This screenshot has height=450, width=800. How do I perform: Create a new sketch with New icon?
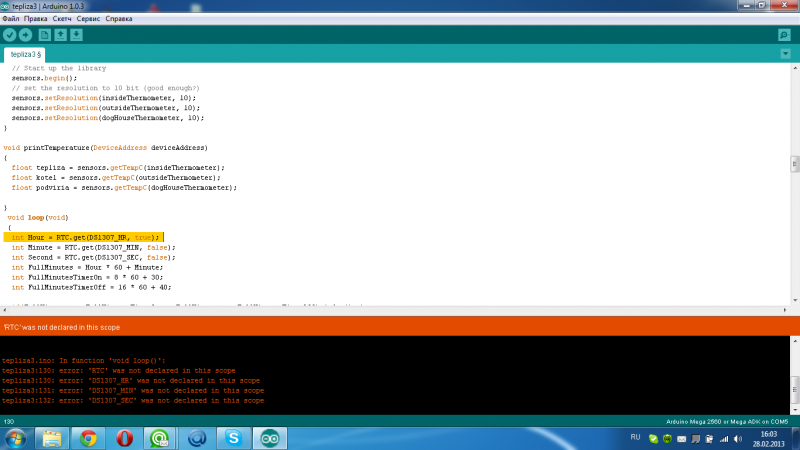(44, 35)
